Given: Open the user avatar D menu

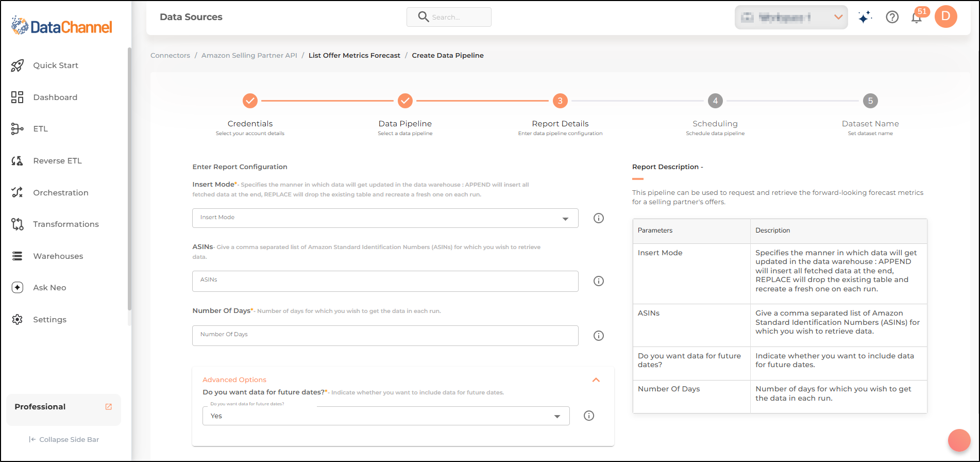Looking at the screenshot, I should [946, 16].
